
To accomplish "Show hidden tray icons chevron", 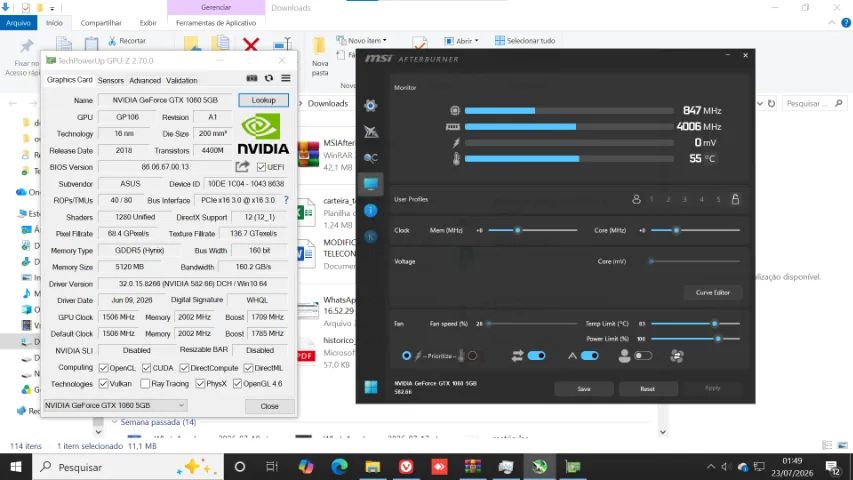I will tap(710, 467).
